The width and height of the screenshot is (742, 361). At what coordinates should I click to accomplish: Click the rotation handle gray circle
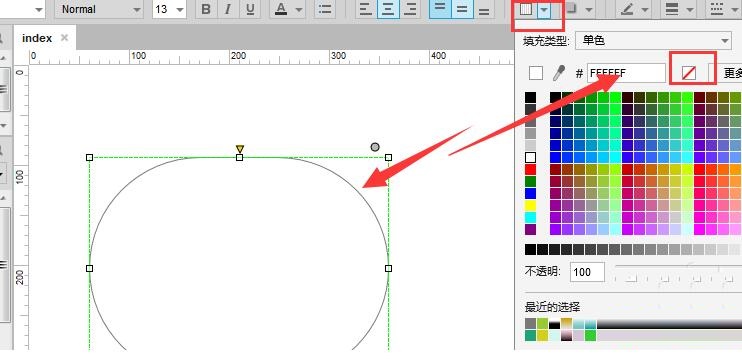click(x=375, y=147)
